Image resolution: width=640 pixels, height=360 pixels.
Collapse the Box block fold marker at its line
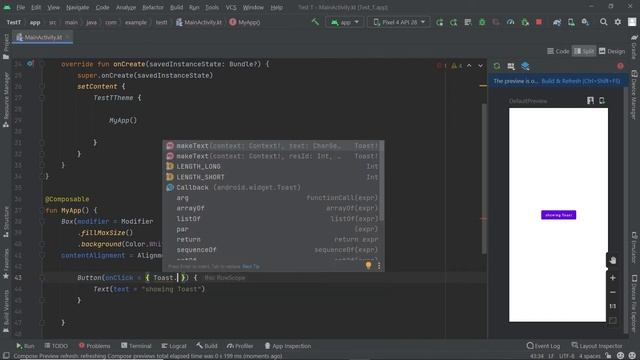click(x=42, y=221)
